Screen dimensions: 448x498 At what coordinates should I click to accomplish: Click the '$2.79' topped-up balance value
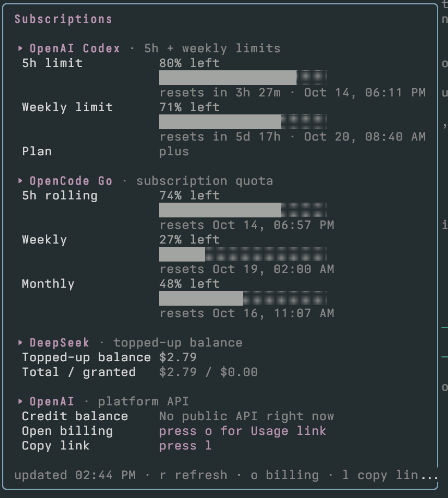point(178,357)
